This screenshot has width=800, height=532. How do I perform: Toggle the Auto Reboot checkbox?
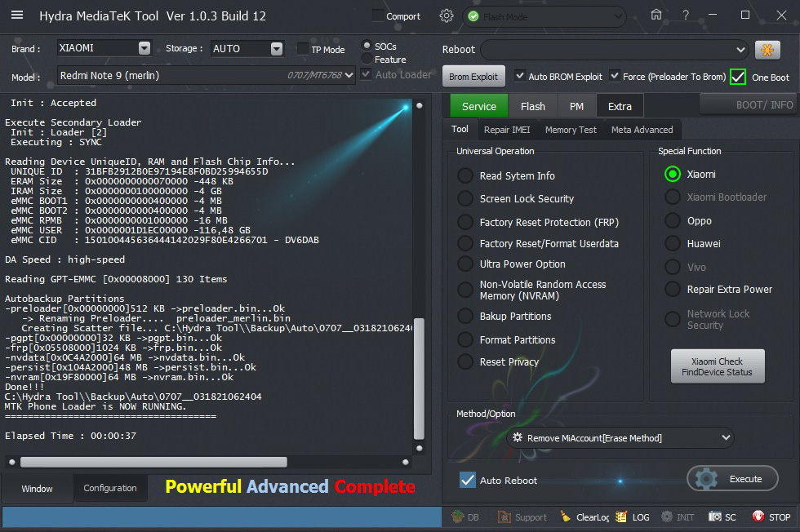coord(468,480)
